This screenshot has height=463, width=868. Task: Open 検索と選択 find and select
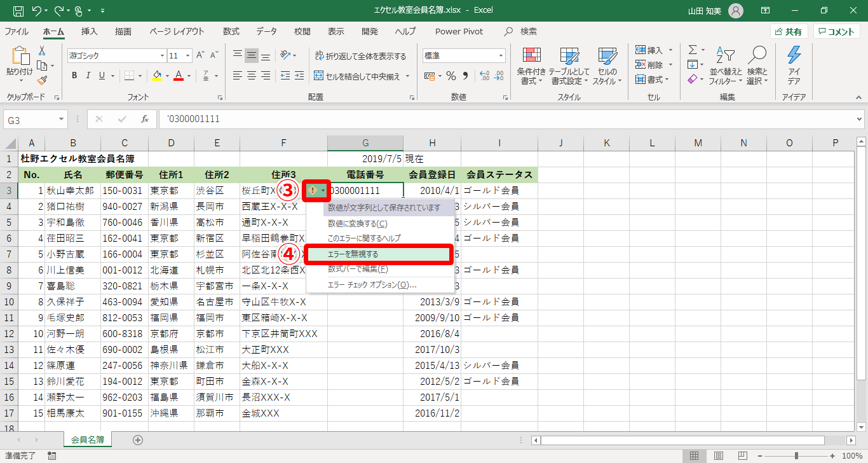757,66
